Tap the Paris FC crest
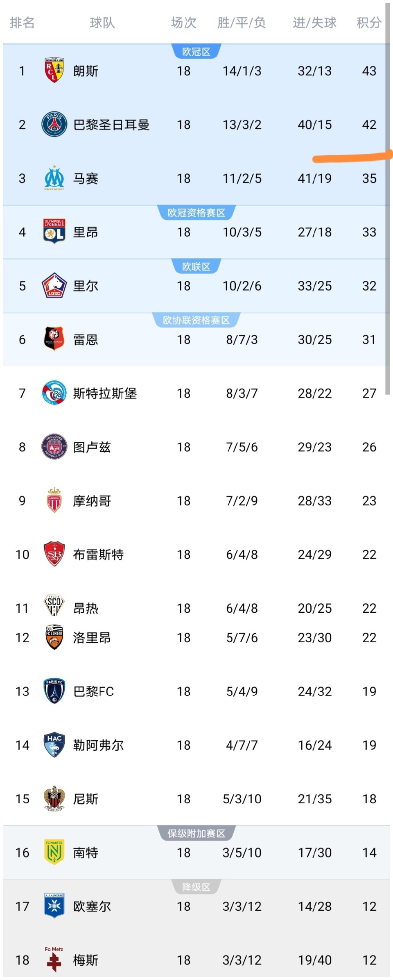The image size is (393, 980). click(54, 691)
